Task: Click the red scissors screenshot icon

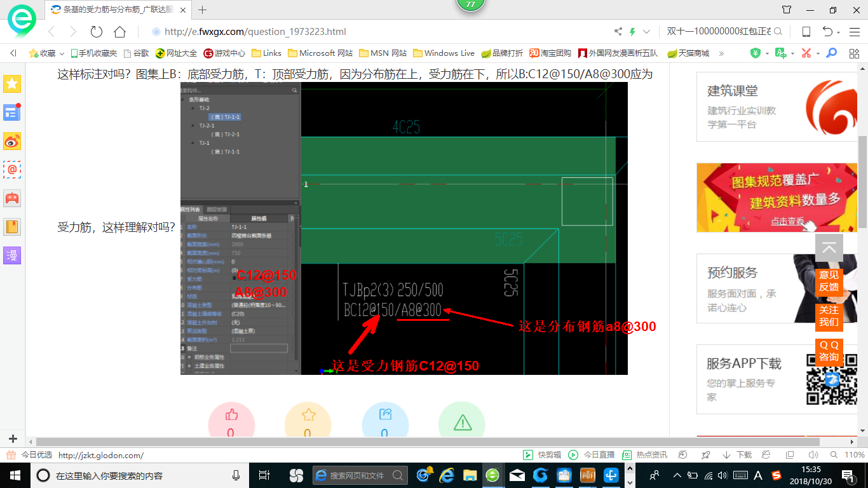Action: [x=806, y=53]
